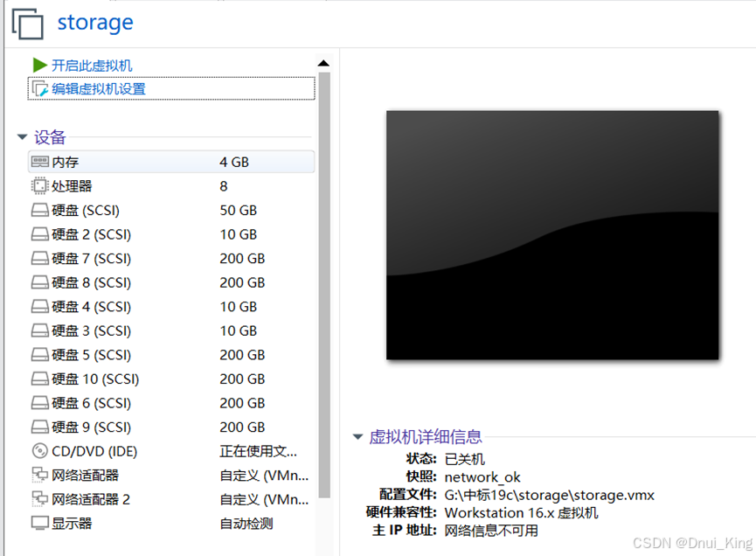756x556 pixels.
Task: Click the Workstation 16.x 虚拟机 compatibility text
Action: [521, 512]
